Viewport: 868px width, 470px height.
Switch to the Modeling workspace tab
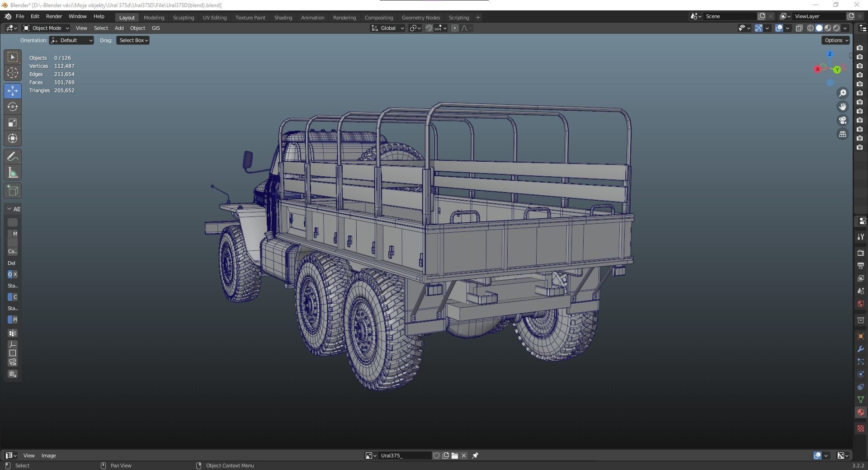[x=154, y=18]
